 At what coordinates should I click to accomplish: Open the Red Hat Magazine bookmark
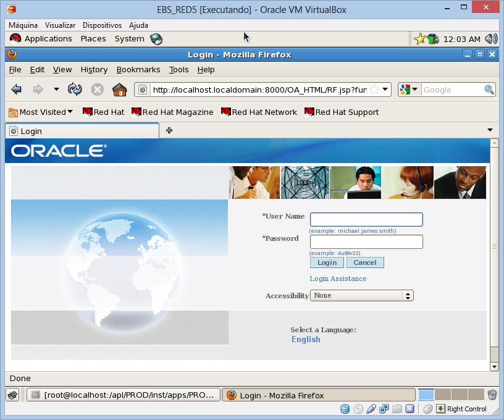click(x=172, y=112)
